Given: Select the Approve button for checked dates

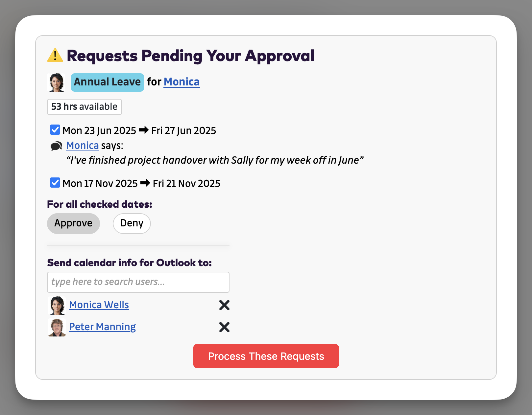Looking at the screenshot, I should (x=73, y=223).
